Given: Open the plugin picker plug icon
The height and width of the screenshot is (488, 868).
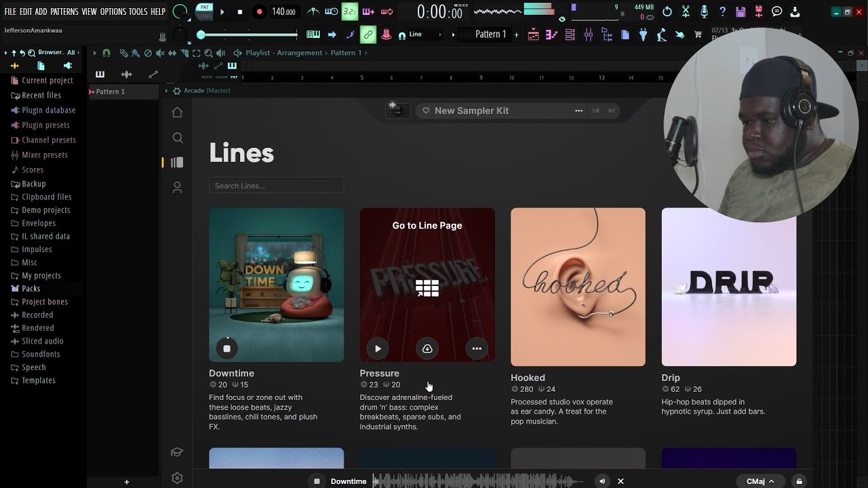Looking at the screenshot, I should pos(644,35).
